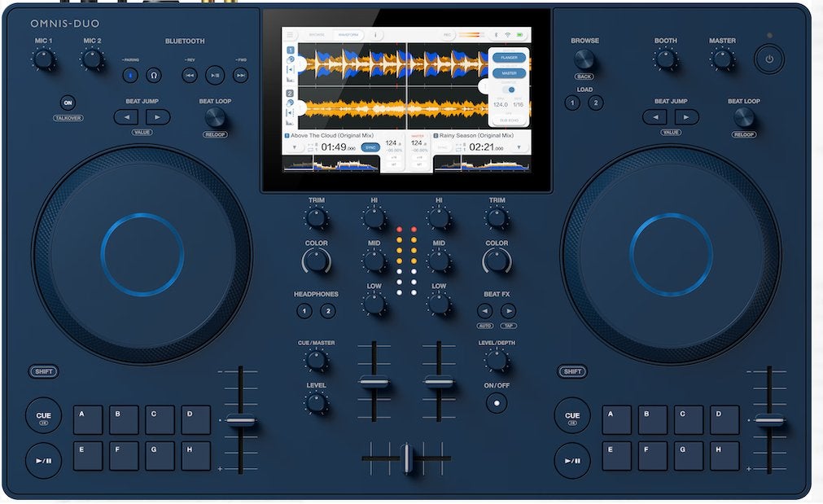
Task: Click right deck Beat Jump back arrow
Action: (x=655, y=116)
